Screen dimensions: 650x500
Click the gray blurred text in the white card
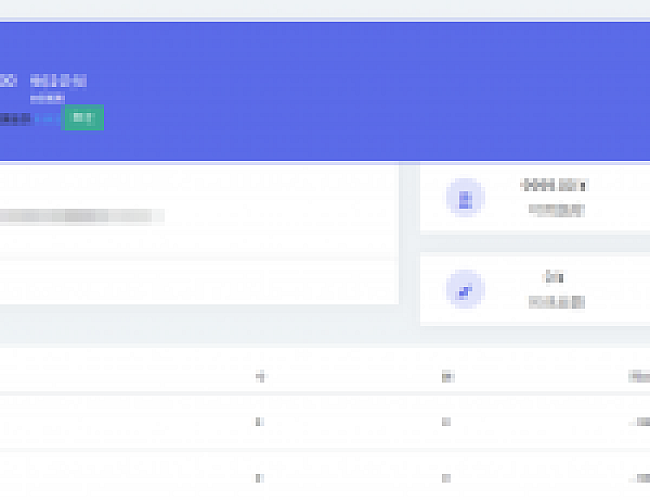80,215
